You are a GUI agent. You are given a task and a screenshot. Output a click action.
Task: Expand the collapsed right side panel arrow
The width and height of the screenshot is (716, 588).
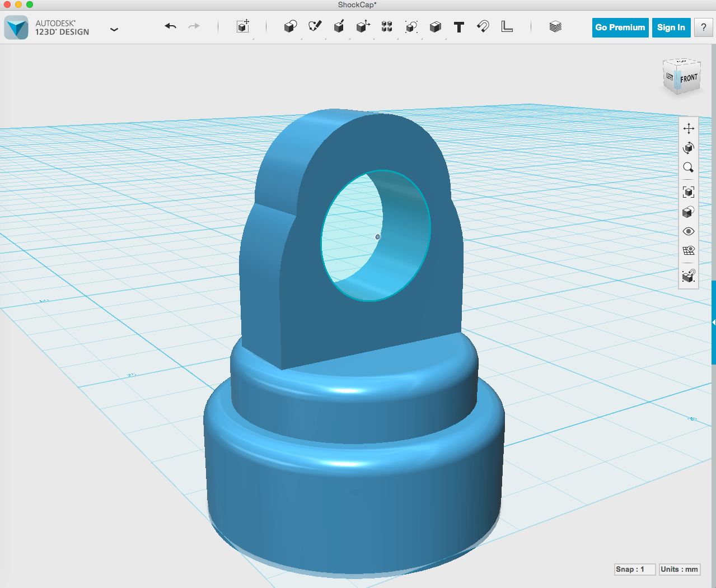(714, 323)
